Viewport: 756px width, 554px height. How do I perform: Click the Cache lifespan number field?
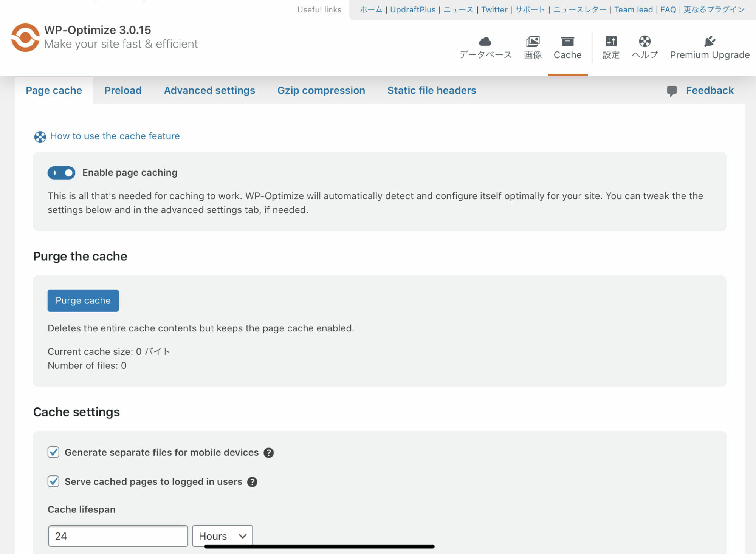click(x=118, y=536)
